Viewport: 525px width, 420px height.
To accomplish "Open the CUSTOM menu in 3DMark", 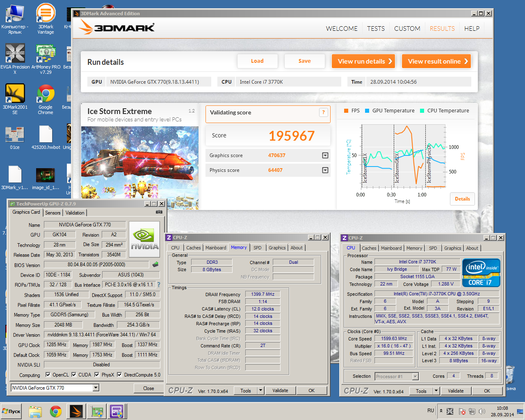I will click(407, 28).
